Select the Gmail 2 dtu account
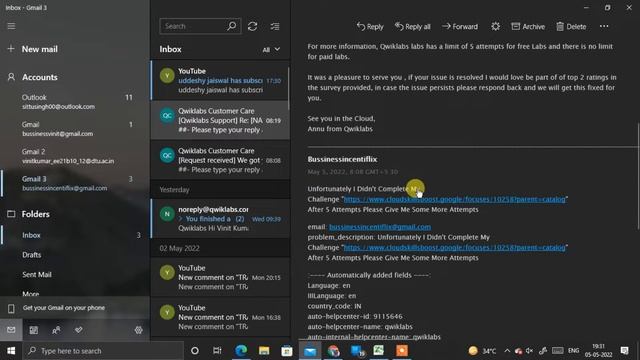640x360 pixels. point(75,156)
